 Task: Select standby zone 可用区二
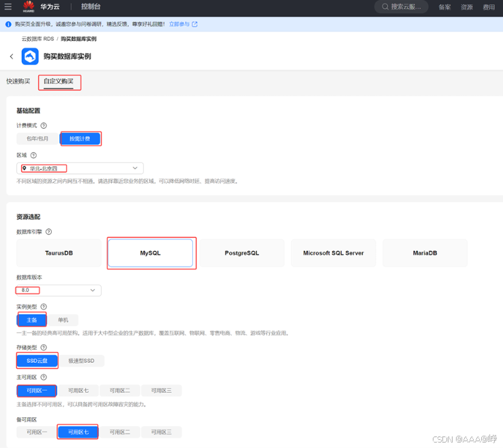120,432
